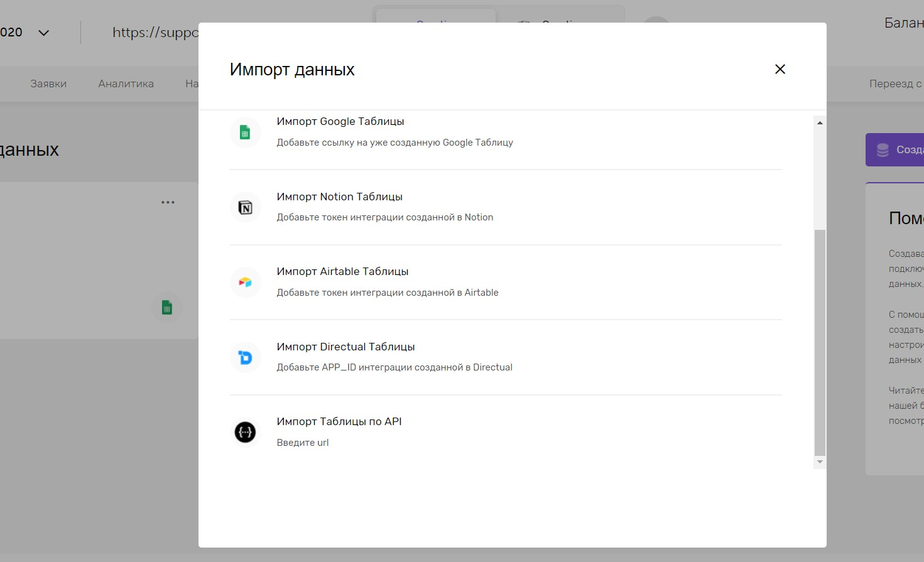
Task: Open the Заявки tab in background page
Action: [48, 84]
